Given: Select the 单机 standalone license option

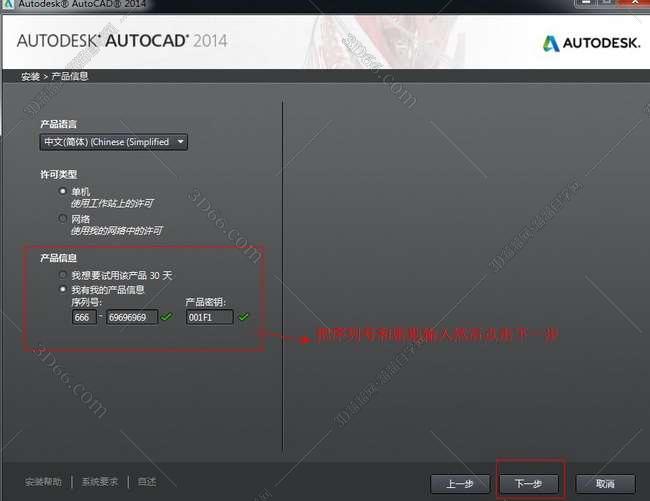Looking at the screenshot, I should (64, 190).
